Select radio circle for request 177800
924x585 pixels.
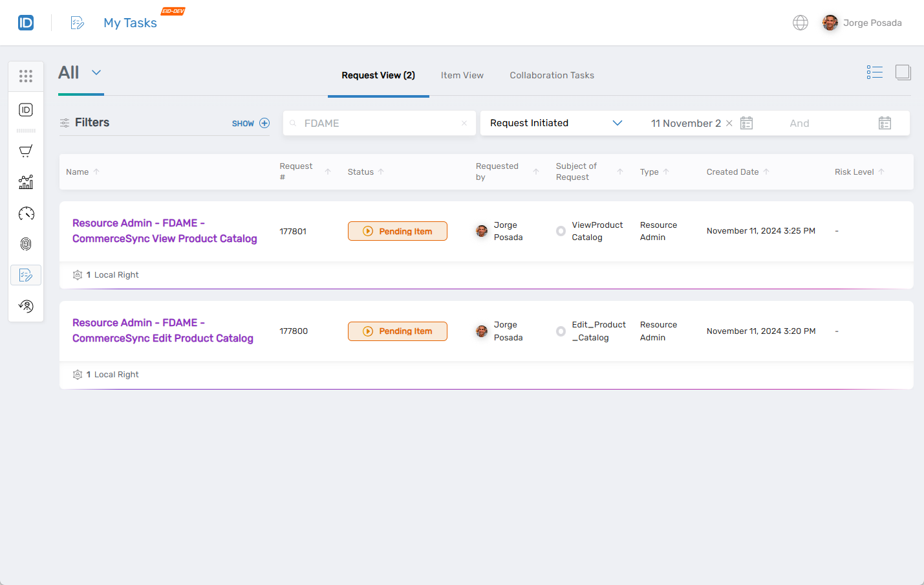point(561,331)
